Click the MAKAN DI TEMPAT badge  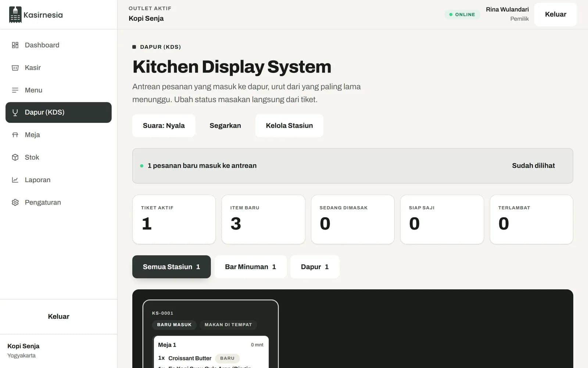(x=228, y=325)
